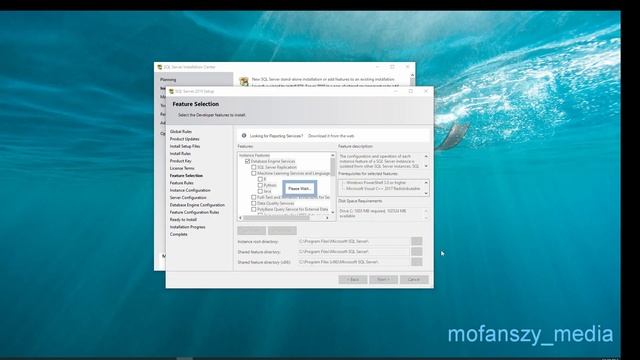The width and height of the screenshot is (640, 360).
Task: Click the Global Rules step
Action: click(180, 131)
